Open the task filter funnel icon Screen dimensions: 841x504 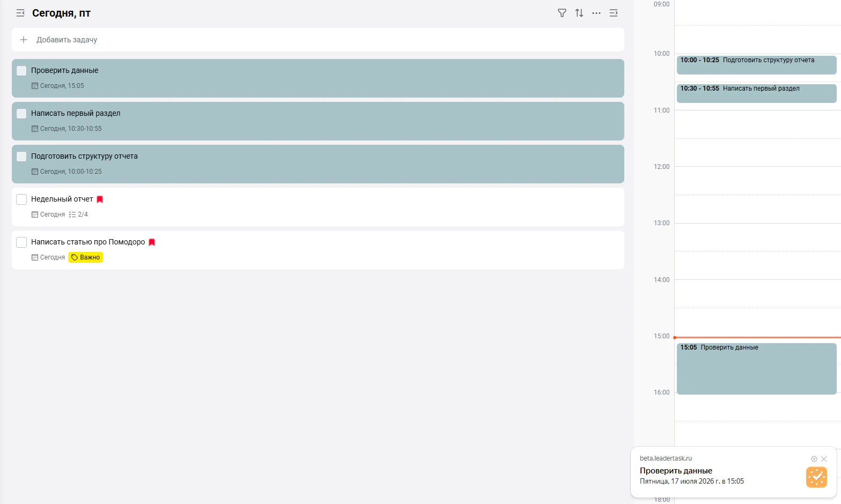(562, 13)
